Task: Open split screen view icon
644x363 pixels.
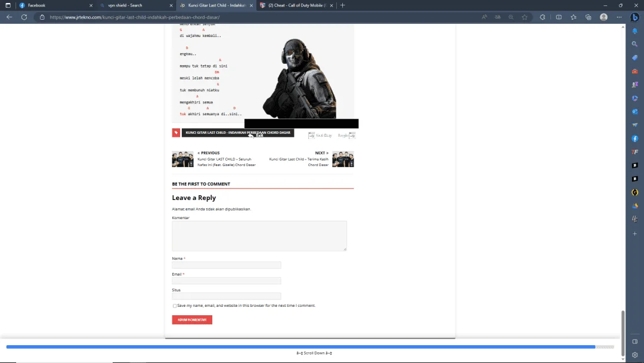Action: (559, 17)
